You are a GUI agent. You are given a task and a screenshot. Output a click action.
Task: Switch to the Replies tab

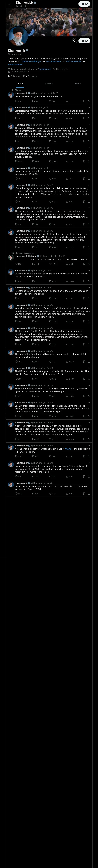49,84
